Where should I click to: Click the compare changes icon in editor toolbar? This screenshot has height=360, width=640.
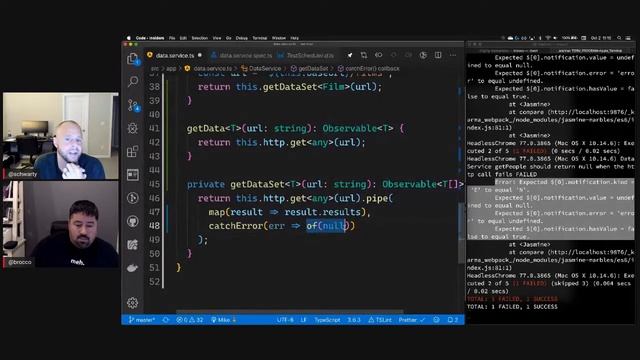(x=364, y=55)
